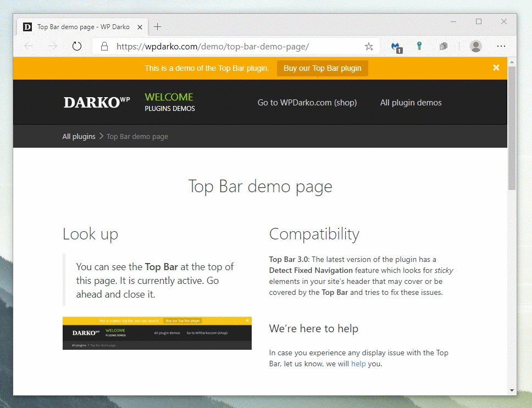Click the We're here to help heading
Image resolution: width=532 pixels, height=408 pixels.
[313, 328]
